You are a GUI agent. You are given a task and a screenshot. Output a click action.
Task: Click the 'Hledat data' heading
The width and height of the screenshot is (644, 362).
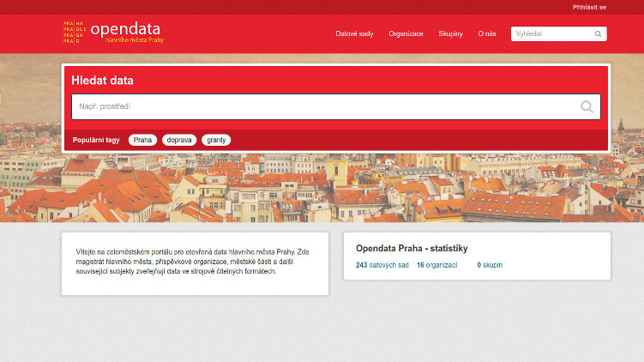(102, 81)
